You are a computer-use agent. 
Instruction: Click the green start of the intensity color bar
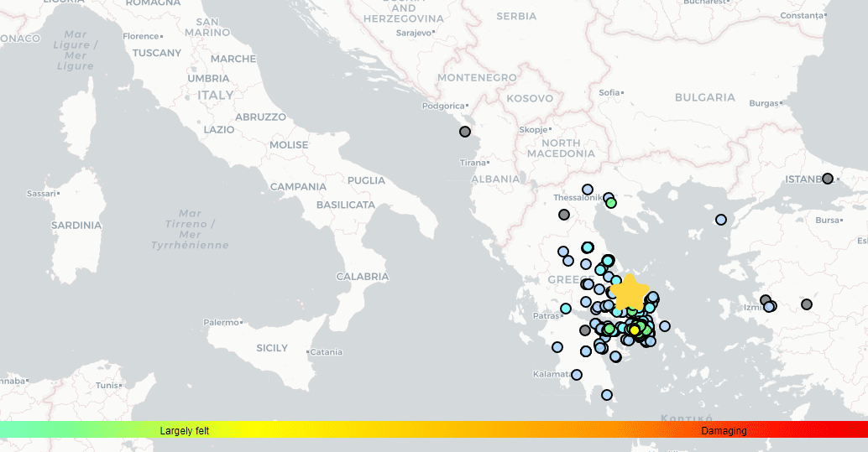pyautogui.click(x=8, y=429)
